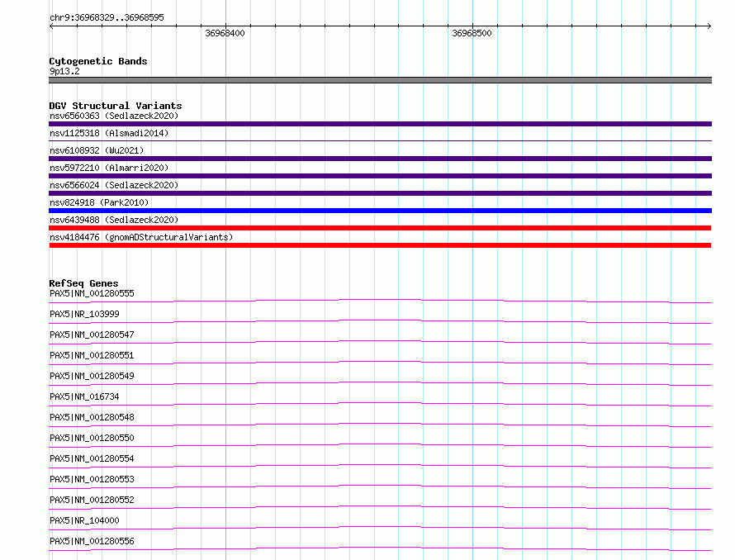Open the RefSeq Genes track title
This screenshot has height=560, width=735.
[83, 283]
